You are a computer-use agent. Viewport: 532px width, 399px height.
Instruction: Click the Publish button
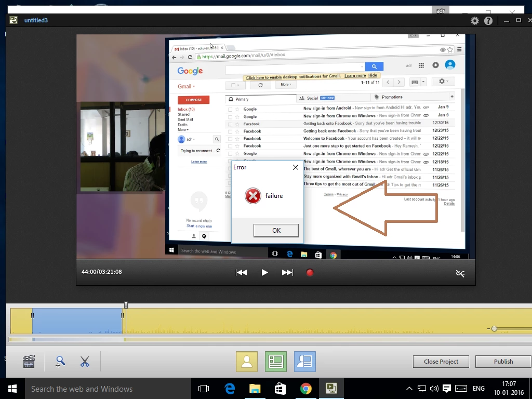point(503,362)
